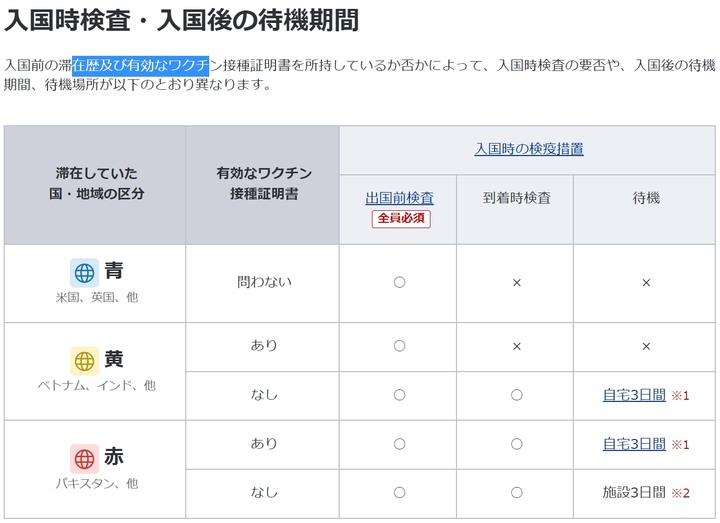Viewport: 720px width, 523px height.
Task: Click ※1 footnote mark in red row
Action: pos(680,445)
